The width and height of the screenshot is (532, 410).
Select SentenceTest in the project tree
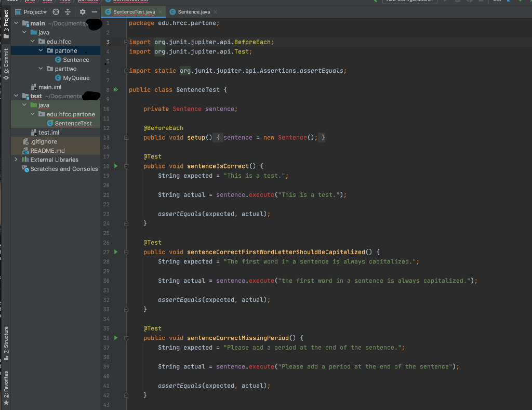pyautogui.click(x=70, y=123)
